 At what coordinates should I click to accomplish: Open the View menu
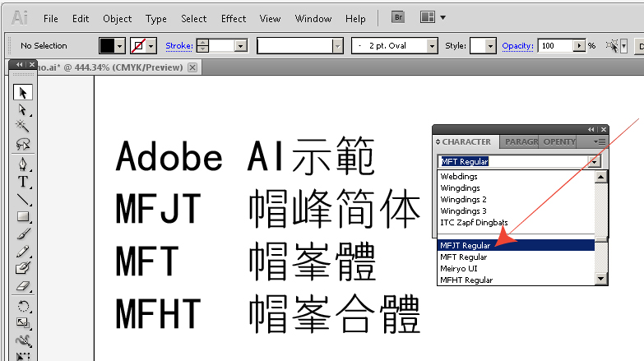[x=270, y=19]
